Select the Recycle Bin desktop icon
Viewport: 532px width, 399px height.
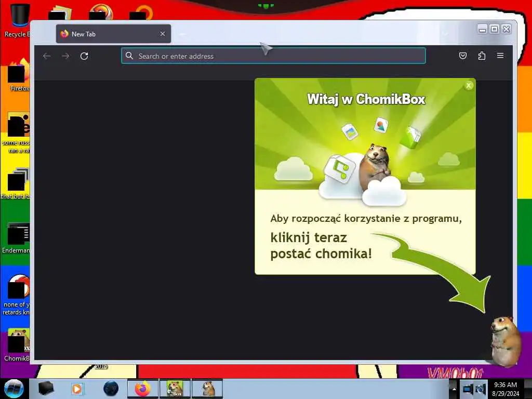coord(17,20)
